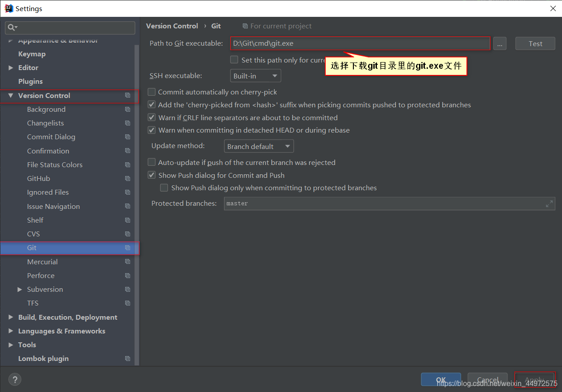
Task: Click the project-scope icon beside Issue Navigation
Action: point(128,206)
